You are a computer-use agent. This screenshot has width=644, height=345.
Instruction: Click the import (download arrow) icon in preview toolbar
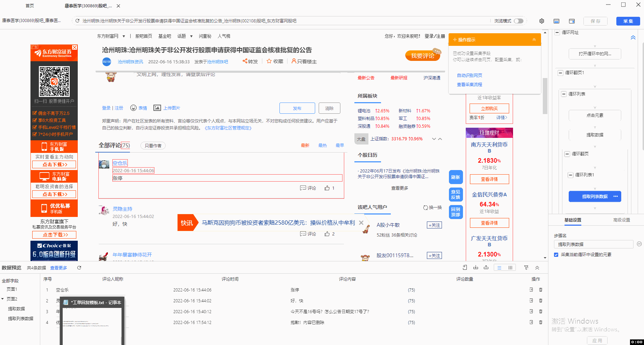[476, 268]
